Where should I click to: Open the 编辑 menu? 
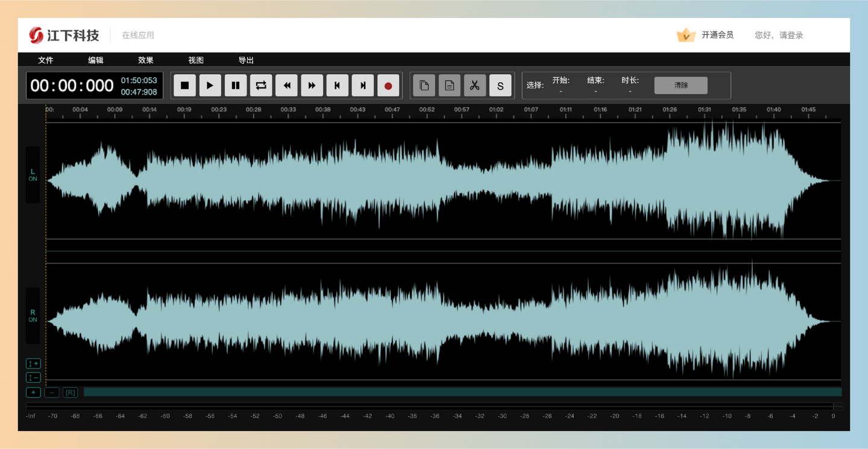pyautogui.click(x=96, y=60)
